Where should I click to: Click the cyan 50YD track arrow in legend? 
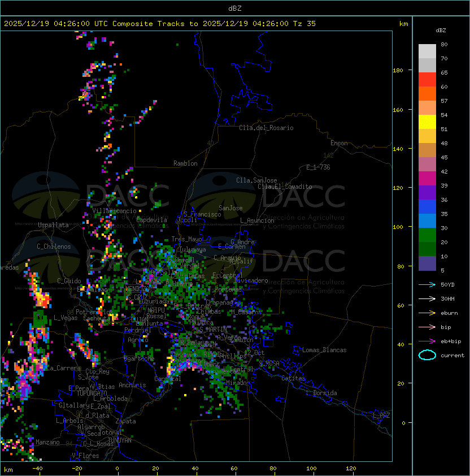coord(427,285)
